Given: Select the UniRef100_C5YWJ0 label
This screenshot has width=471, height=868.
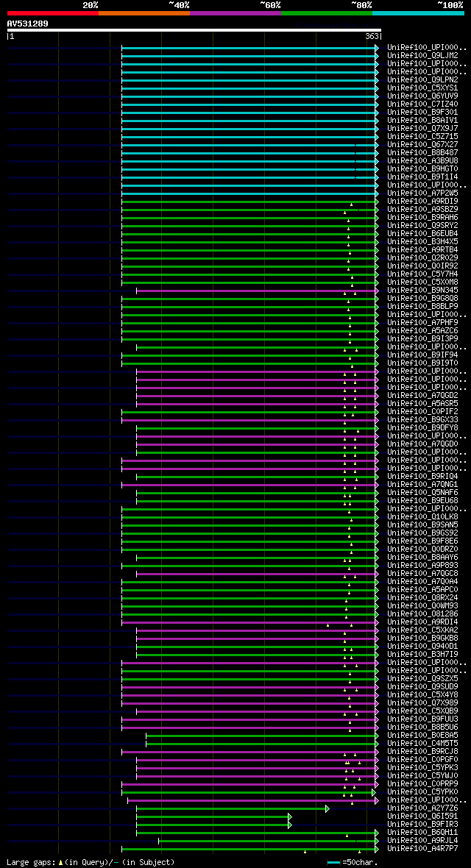Looking at the screenshot, I should pyautogui.click(x=422, y=775).
